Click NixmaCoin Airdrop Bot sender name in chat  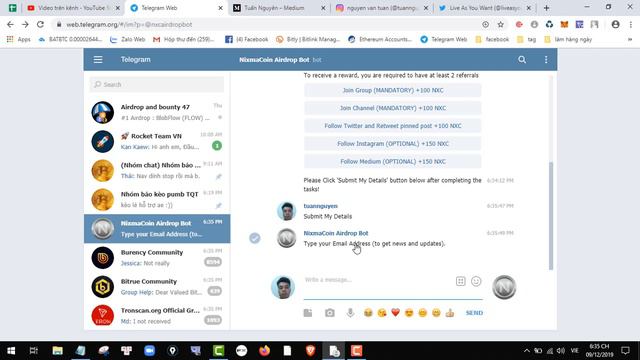point(336,233)
